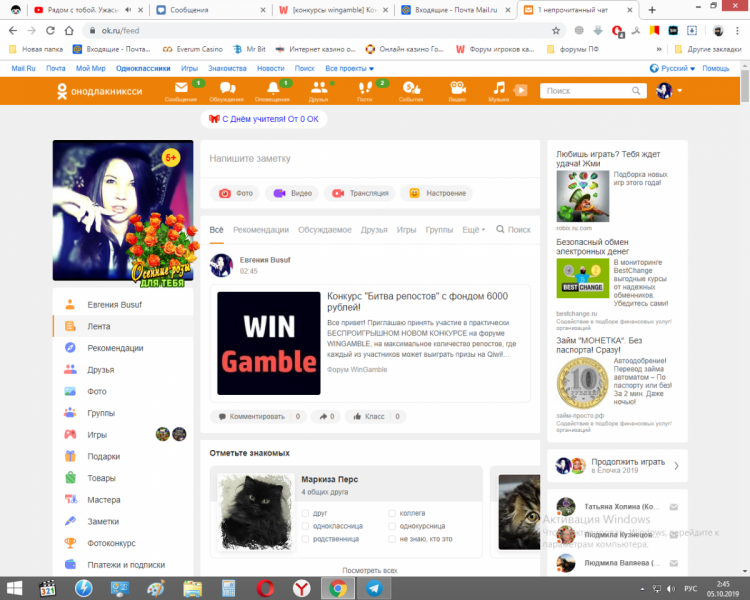Click the Настроение mood button

tap(437, 193)
